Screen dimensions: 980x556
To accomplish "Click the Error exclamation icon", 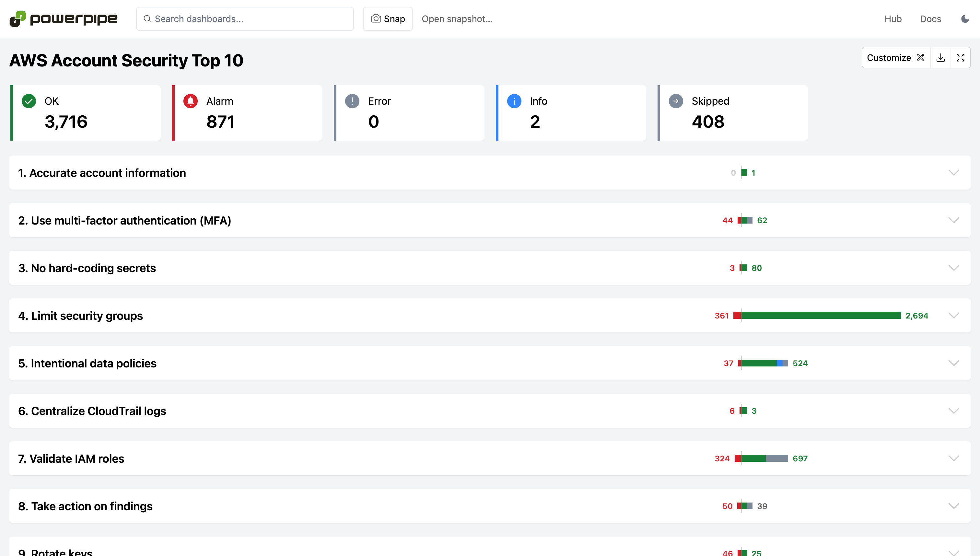I will coord(352,101).
